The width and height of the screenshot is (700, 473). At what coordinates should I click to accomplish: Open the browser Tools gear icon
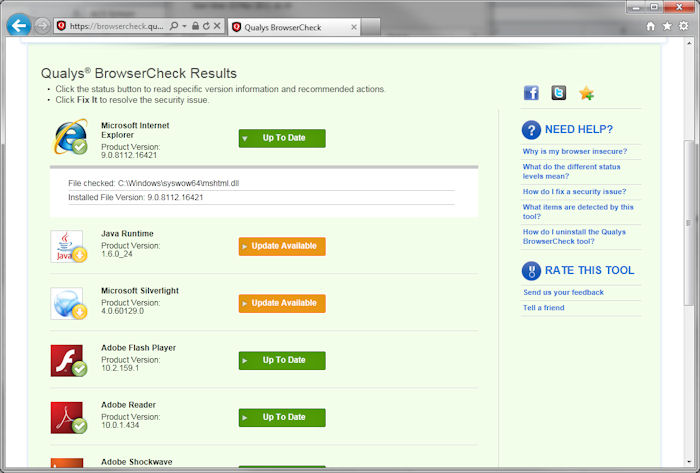click(x=683, y=26)
